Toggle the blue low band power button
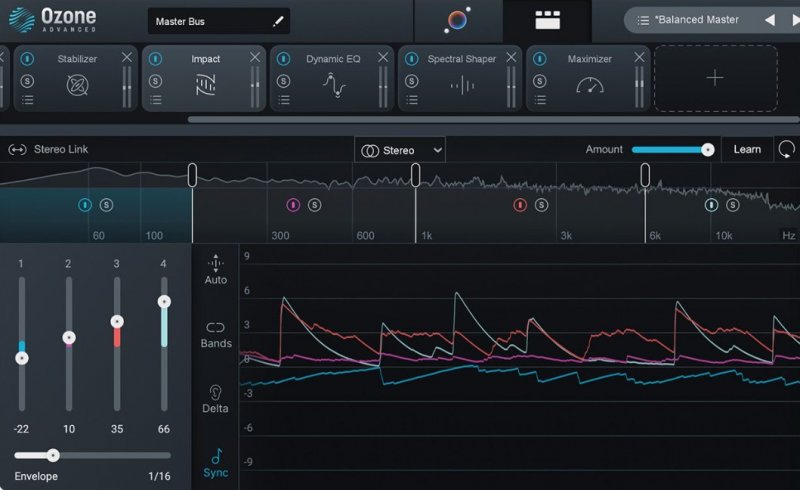Image resolution: width=800 pixels, height=490 pixels. pos(85,205)
